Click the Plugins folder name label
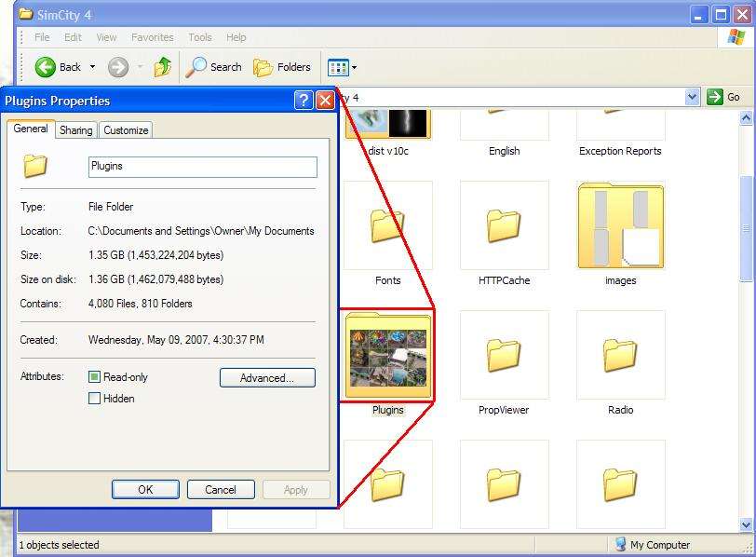This screenshot has height=557, width=756. tap(388, 410)
